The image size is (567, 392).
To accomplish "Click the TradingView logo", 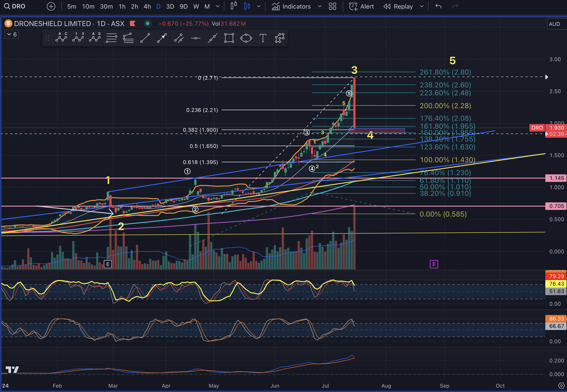I will coord(12,370).
